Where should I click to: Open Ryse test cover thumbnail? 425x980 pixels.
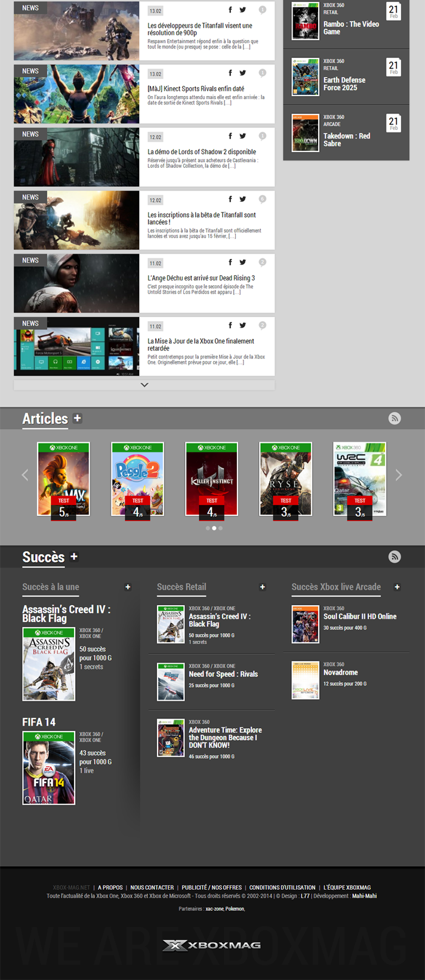[x=286, y=479]
